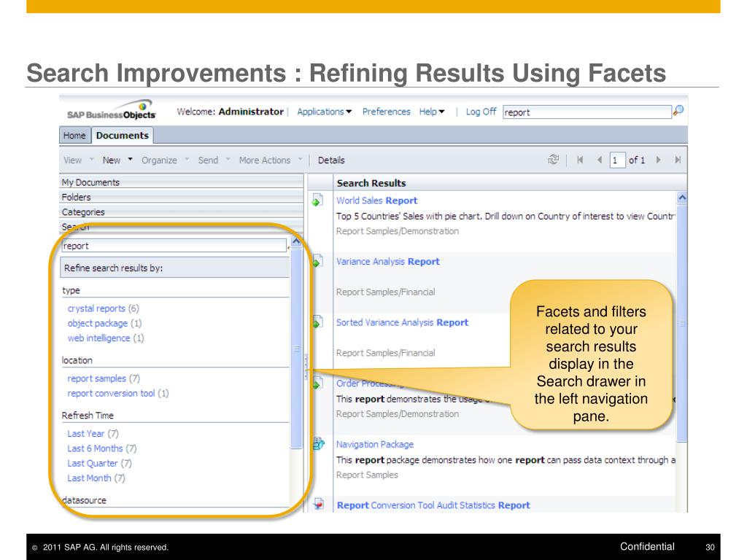Click the Search drawer input field
Image resolution: width=747 pixels, height=560 pixels.
coord(174,246)
